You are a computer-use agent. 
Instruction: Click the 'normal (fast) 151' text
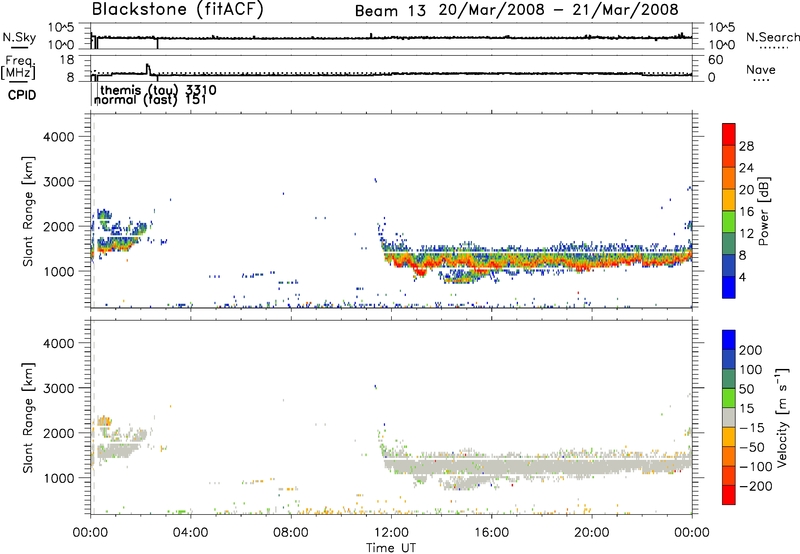click(x=151, y=100)
